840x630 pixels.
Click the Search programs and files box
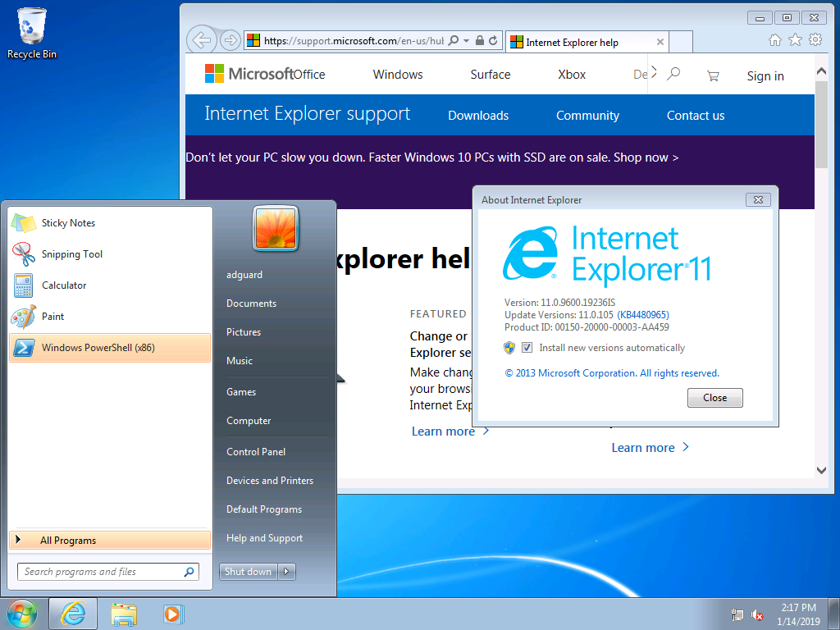(x=107, y=572)
